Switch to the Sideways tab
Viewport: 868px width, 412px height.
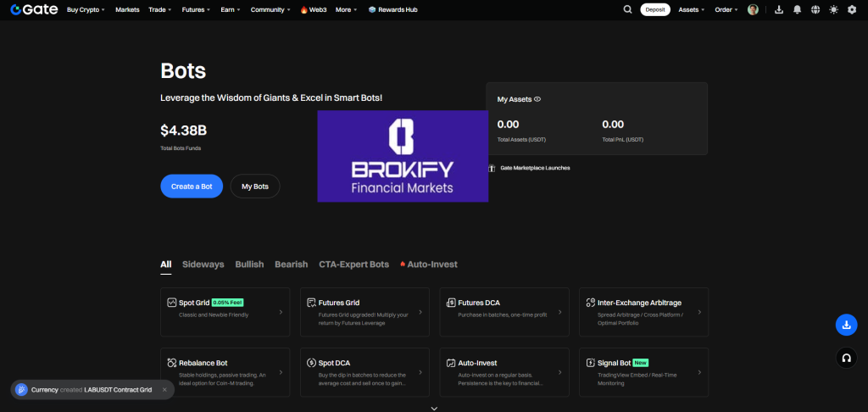[203, 264]
